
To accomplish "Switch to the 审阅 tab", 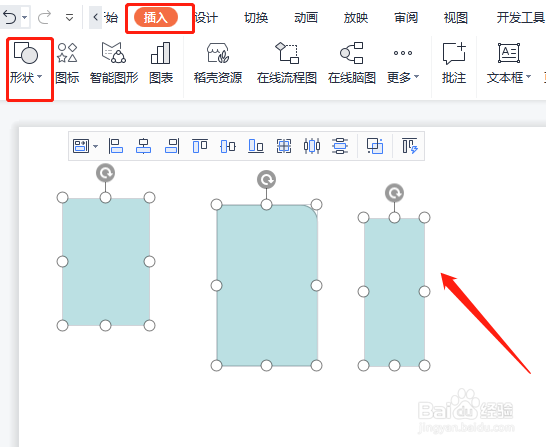I will tap(406, 17).
